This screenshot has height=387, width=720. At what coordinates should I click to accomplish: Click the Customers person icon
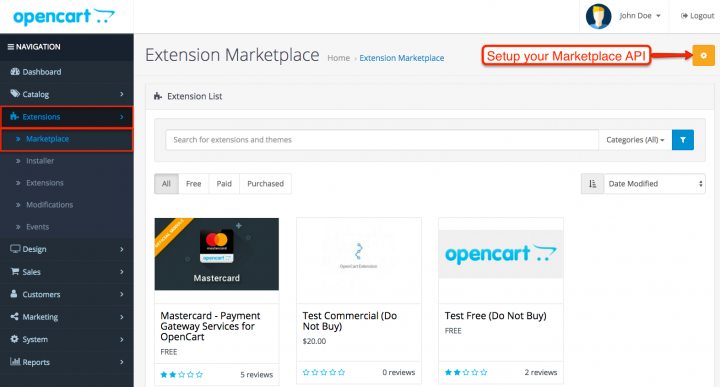14,294
